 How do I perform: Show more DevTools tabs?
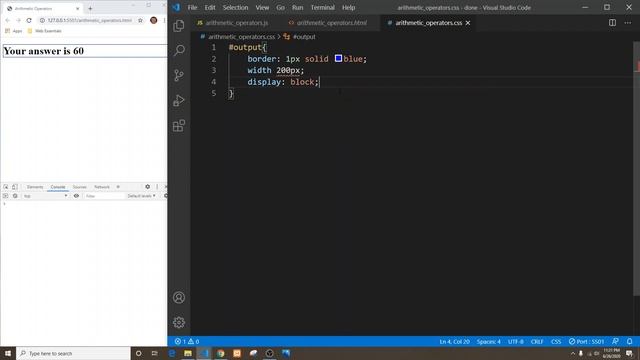(118, 187)
